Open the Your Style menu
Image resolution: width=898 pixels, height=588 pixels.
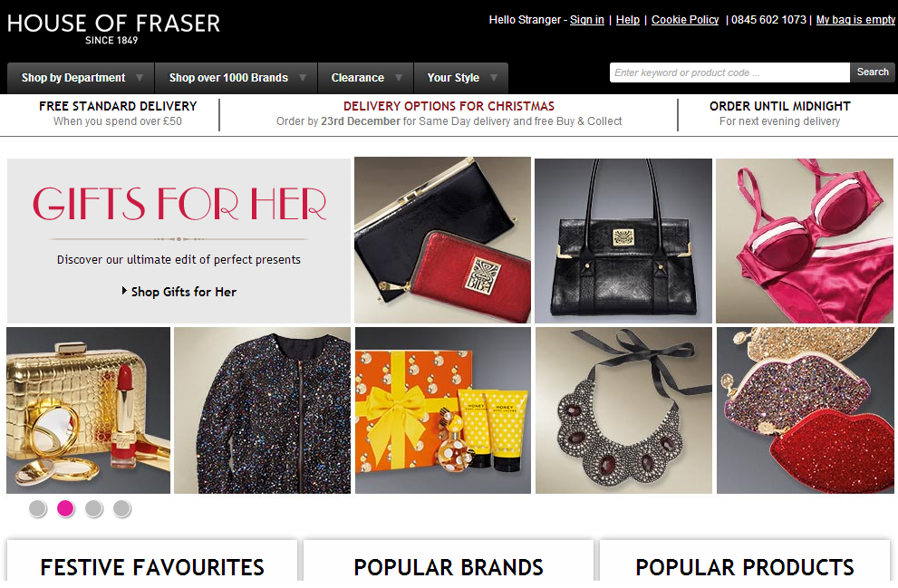pyautogui.click(x=461, y=78)
